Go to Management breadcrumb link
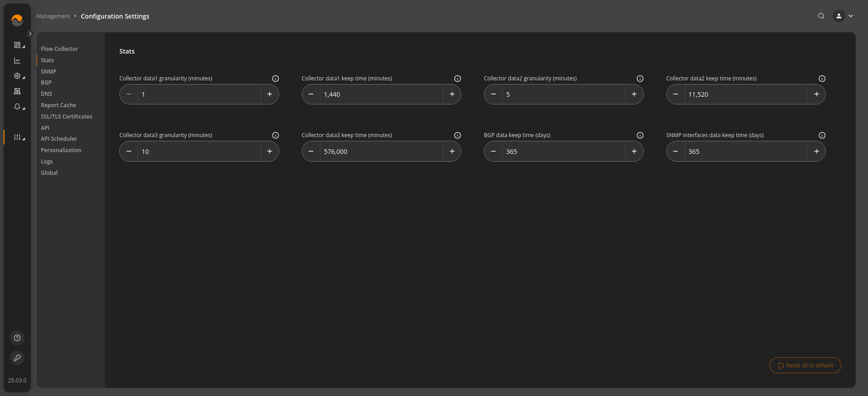Viewport: 868px width, 396px height. tap(53, 16)
